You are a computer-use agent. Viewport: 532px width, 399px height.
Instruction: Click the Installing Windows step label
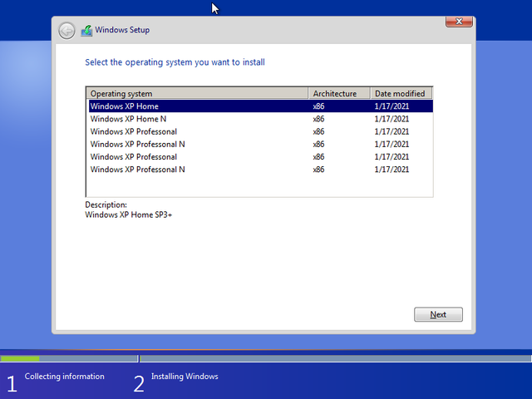pyautogui.click(x=185, y=377)
